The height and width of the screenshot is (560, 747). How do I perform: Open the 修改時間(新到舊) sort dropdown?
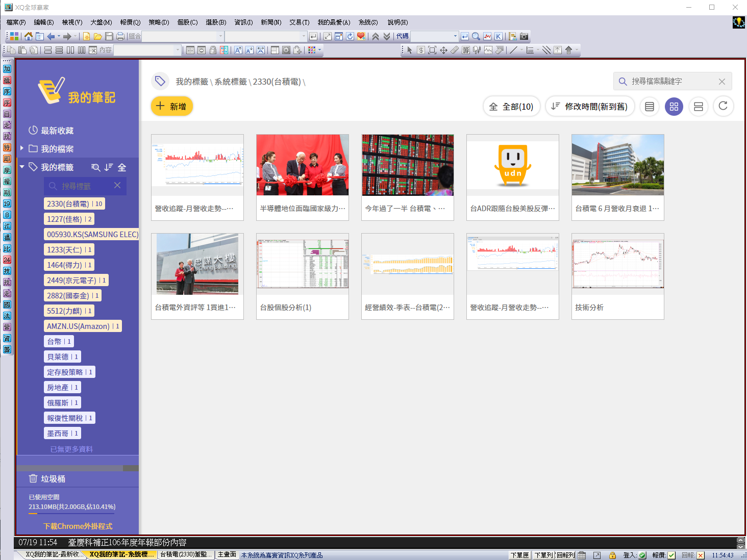pyautogui.click(x=590, y=107)
